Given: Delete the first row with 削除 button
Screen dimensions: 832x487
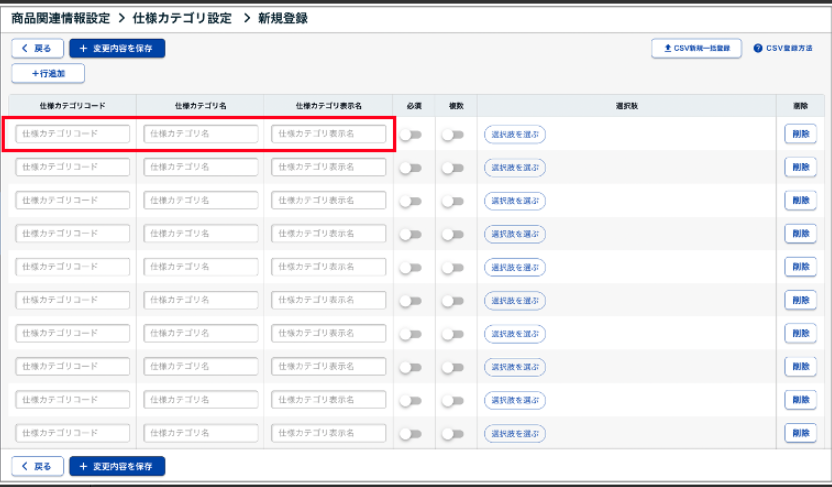Looking at the screenshot, I should (800, 134).
